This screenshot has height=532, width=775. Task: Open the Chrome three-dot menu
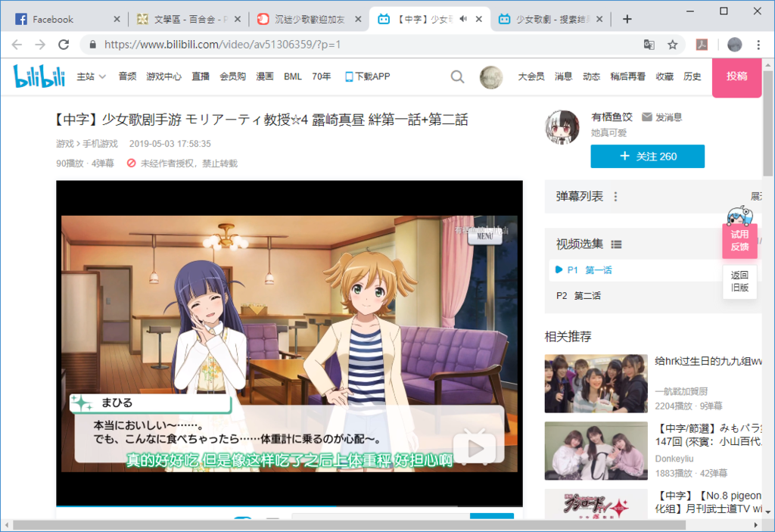pyautogui.click(x=758, y=45)
